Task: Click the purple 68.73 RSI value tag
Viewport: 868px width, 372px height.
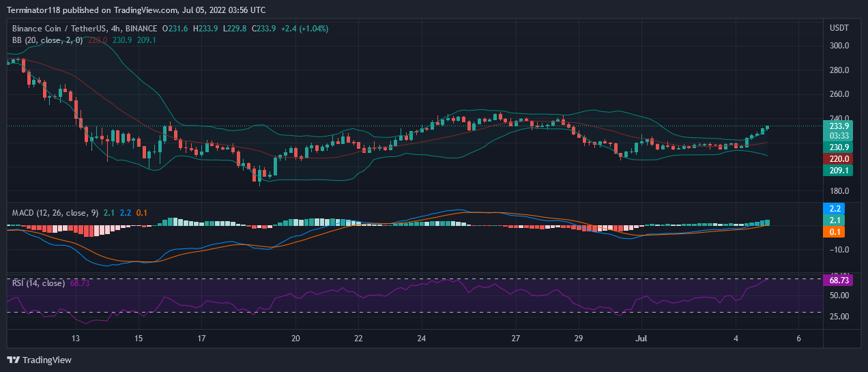Action: point(838,281)
